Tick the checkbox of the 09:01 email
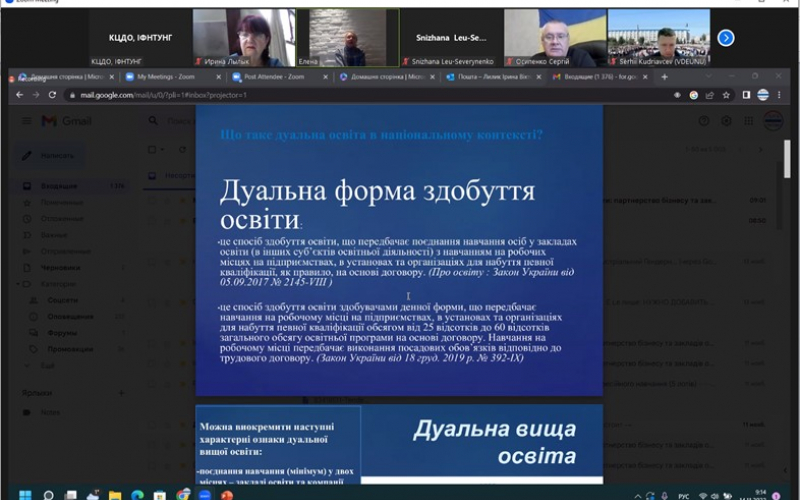Viewport: 800px width, 500px height. [152, 201]
